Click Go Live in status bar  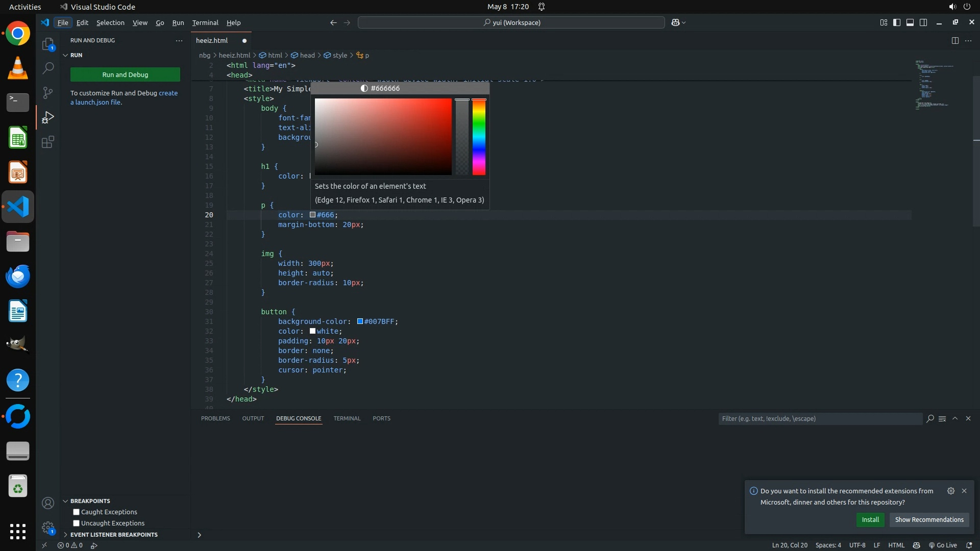943,545
